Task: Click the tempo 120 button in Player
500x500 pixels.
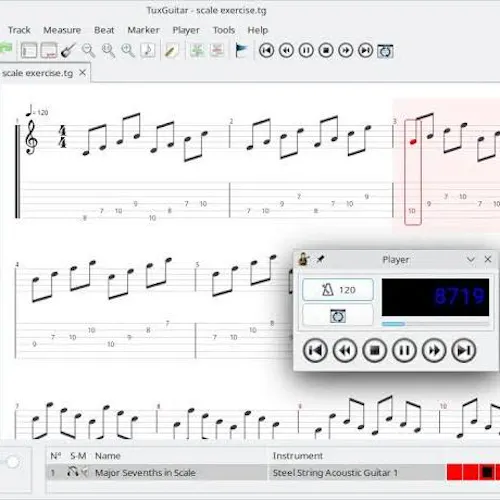Action: 338,290
